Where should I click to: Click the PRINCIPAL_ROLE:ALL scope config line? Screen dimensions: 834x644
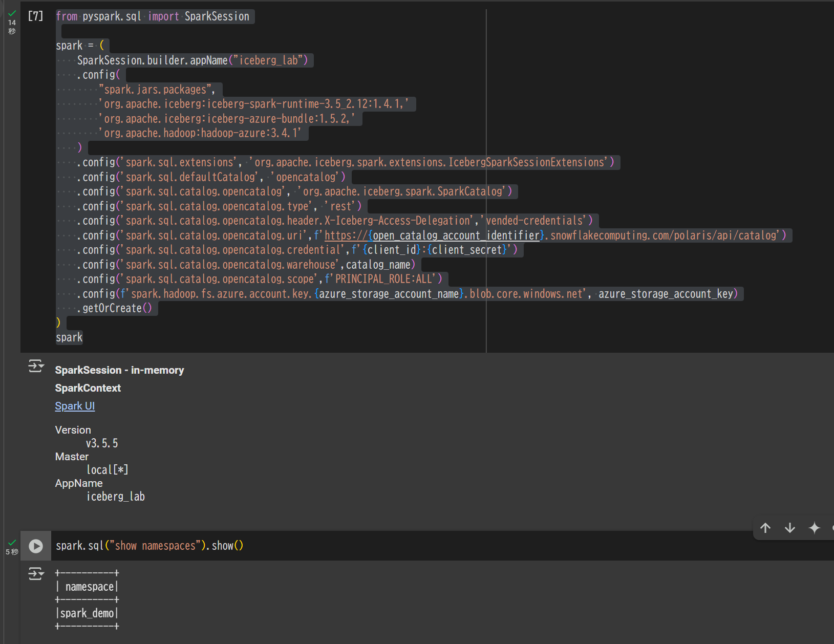(x=260, y=279)
